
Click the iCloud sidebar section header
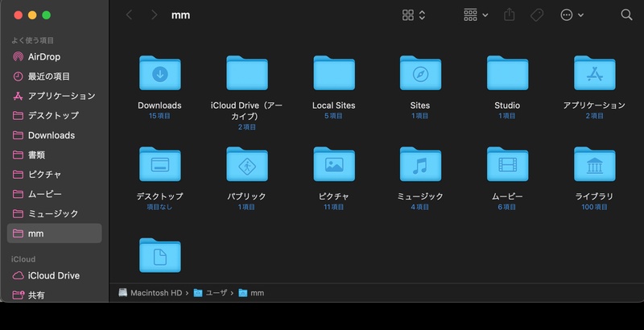pyautogui.click(x=23, y=259)
